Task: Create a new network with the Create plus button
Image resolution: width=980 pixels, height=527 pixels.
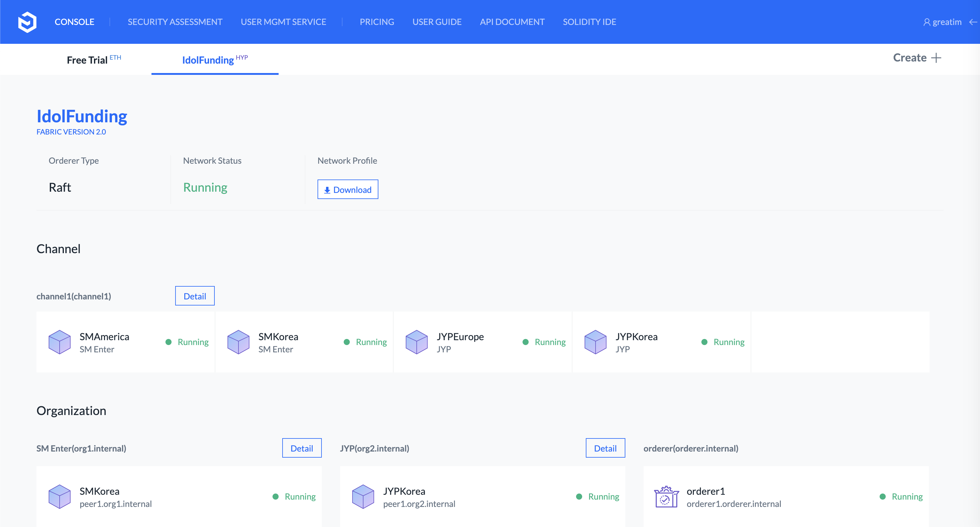Action: pos(917,58)
